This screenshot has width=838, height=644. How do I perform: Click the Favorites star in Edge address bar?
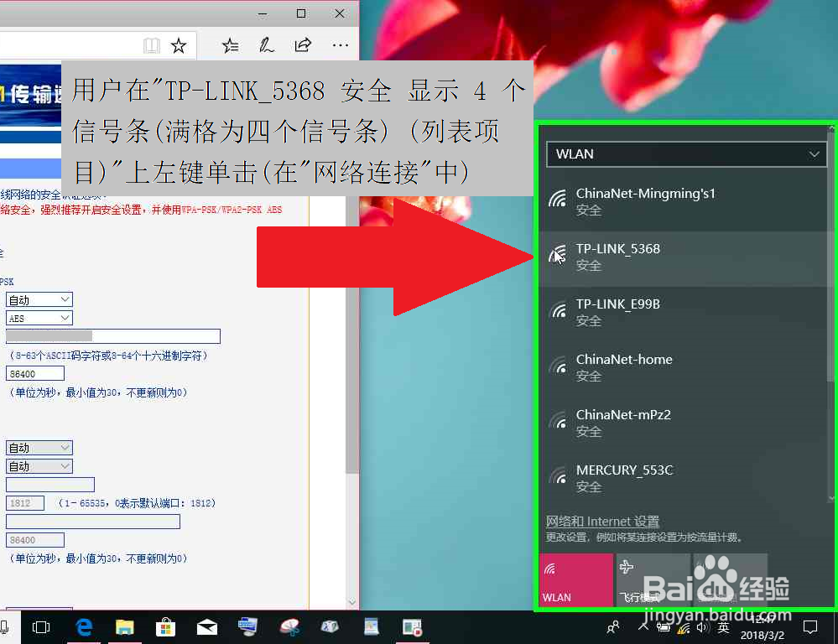point(179,46)
